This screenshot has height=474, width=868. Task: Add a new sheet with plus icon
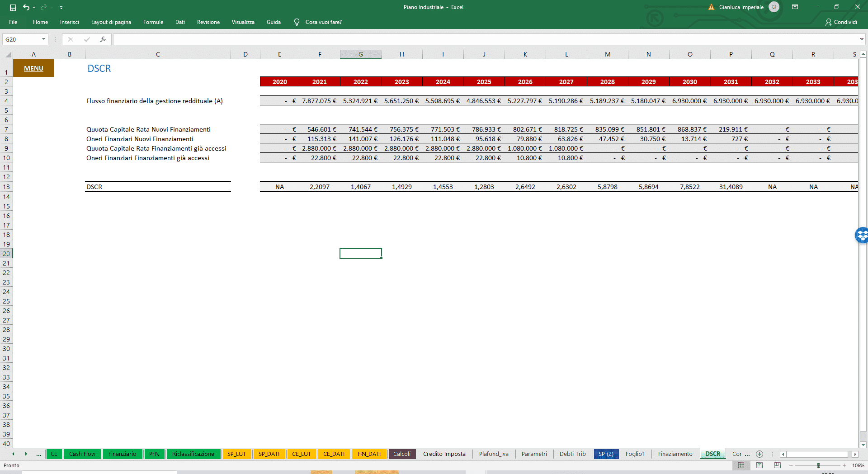(759, 454)
